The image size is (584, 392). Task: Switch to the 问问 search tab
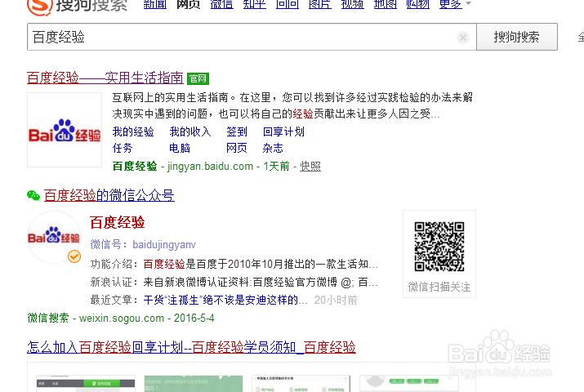click(288, 4)
